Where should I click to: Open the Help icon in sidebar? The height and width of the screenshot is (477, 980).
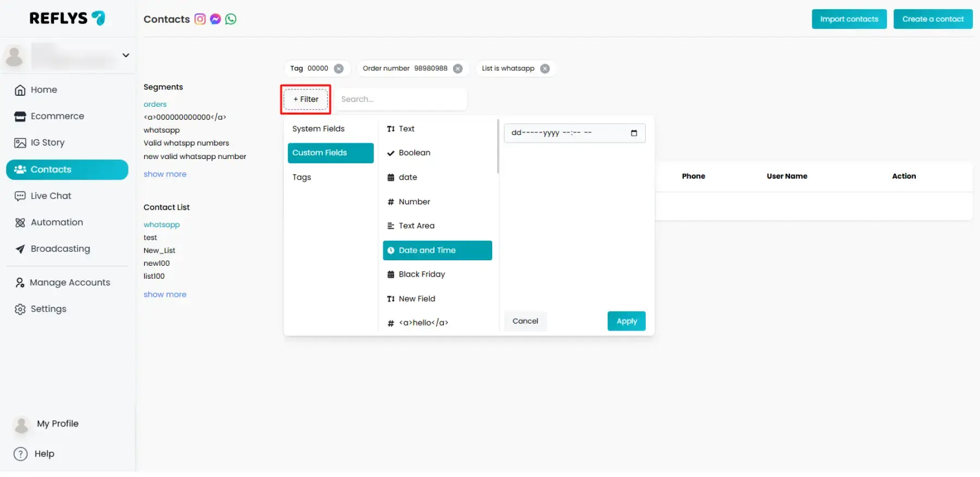21,454
